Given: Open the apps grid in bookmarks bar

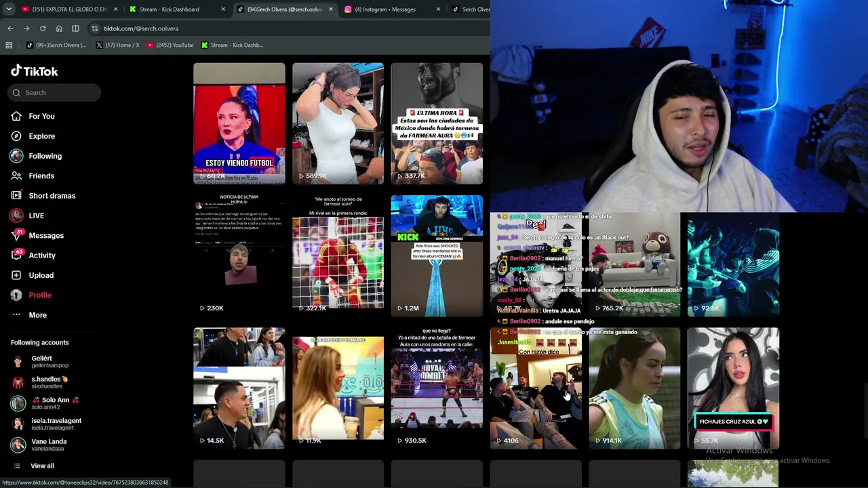Looking at the screenshot, I should coord(9,45).
